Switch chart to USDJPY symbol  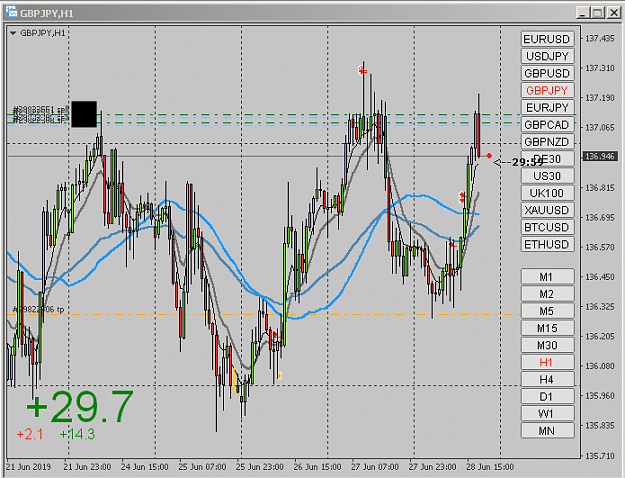coord(547,56)
